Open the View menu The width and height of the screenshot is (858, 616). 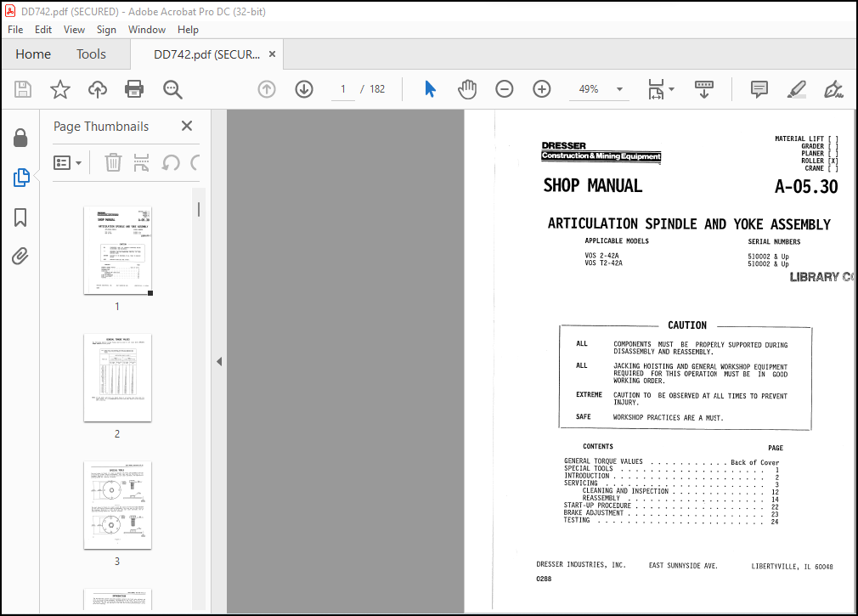coord(74,30)
